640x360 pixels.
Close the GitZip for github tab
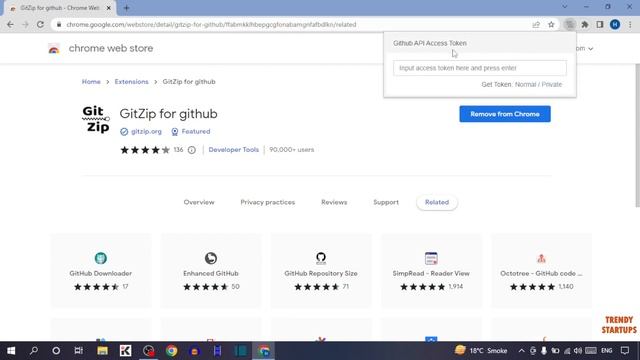(109, 8)
